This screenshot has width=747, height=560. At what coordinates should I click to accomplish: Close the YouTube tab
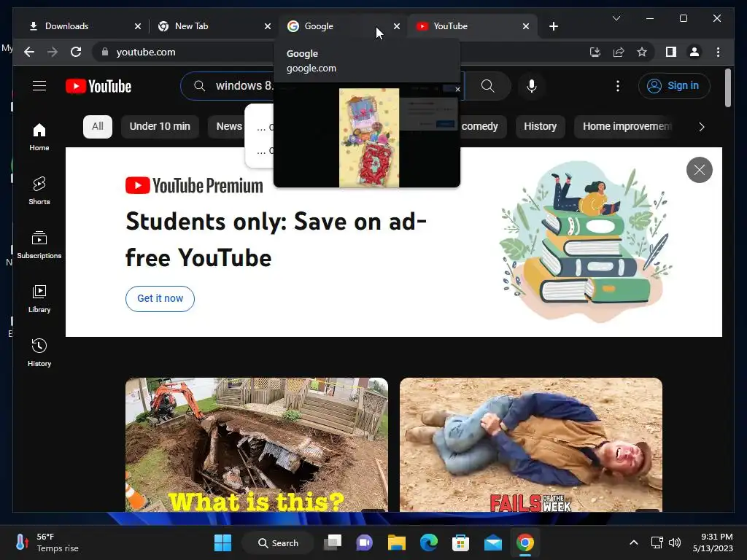tap(525, 26)
